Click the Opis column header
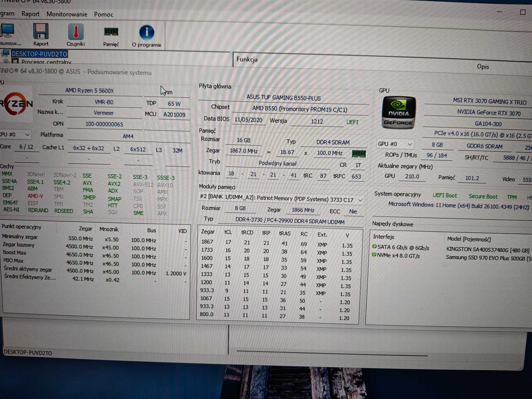 coord(483,66)
